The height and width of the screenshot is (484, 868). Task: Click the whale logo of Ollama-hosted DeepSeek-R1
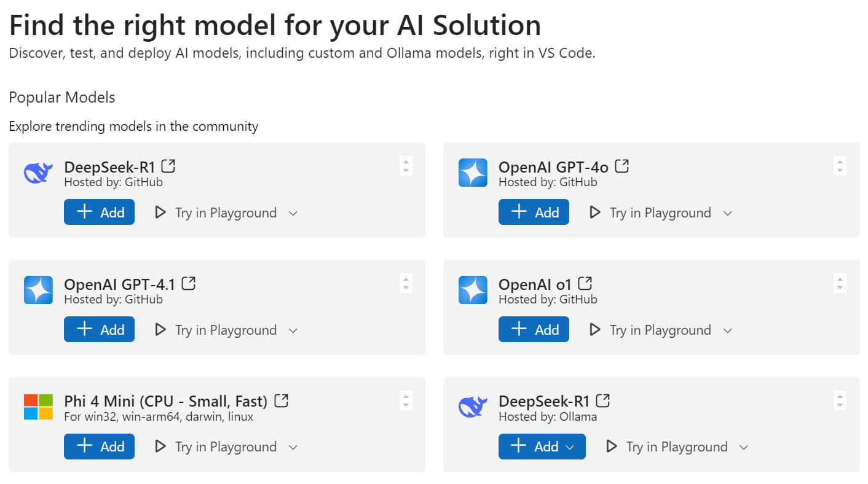tap(473, 407)
